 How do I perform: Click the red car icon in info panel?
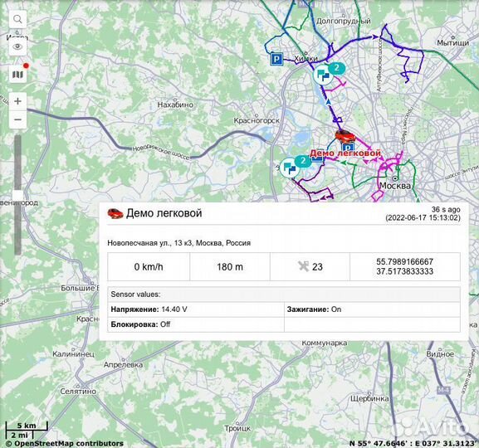click(115, 213)
